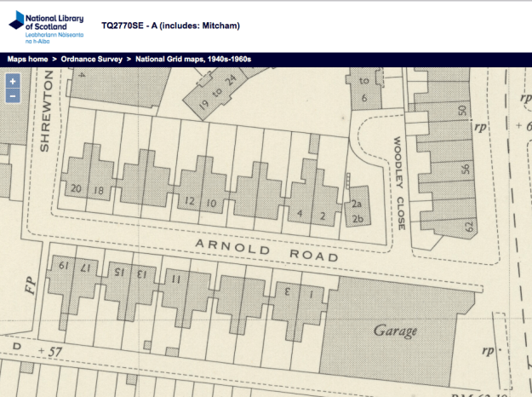Viewport: 532px width, 397px height.
Task: Go to the Ordnance Survey breadcrumb
Action: [x=93, y=59]
